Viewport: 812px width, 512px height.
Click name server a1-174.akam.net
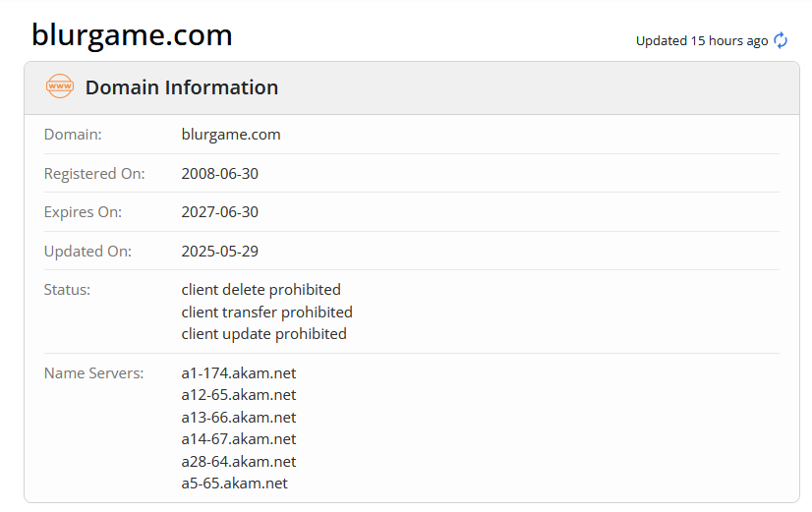coord(239,373)
